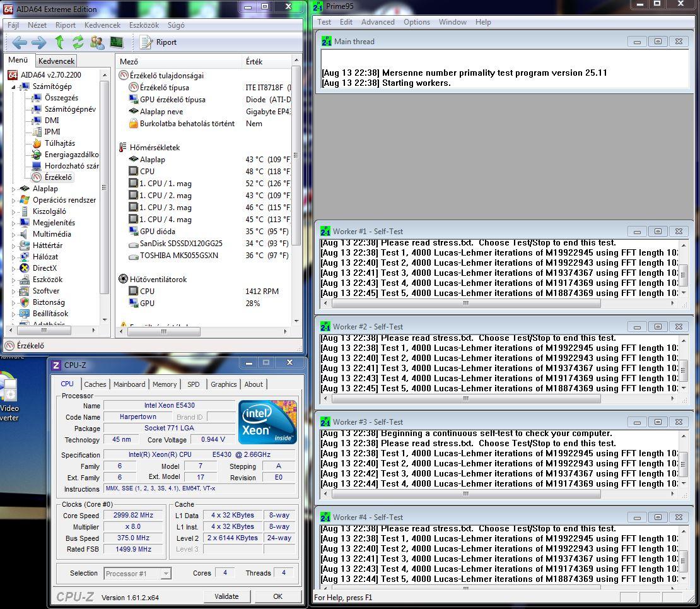Click the SanDisk SDSSDX120GG25 drive icon
The image size is (700, 609).
click(x=133, y=244)
